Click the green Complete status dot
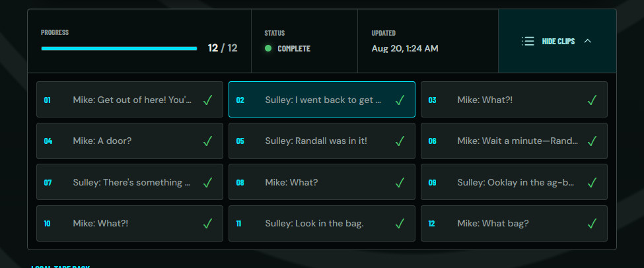Viewport: 644px width, 268px height. (x=268, y=48)
